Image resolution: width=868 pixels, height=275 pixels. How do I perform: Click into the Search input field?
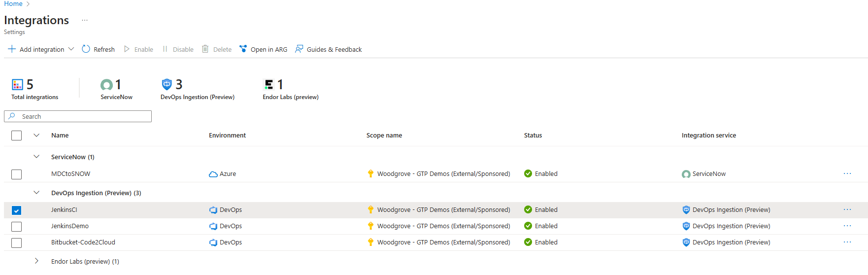click(x=78, y=116)
